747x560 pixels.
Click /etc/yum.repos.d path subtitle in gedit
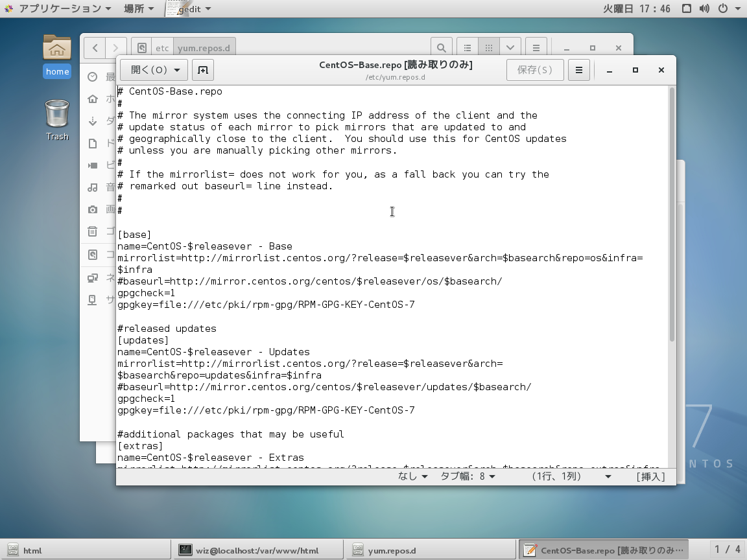[x=396, y=77]
